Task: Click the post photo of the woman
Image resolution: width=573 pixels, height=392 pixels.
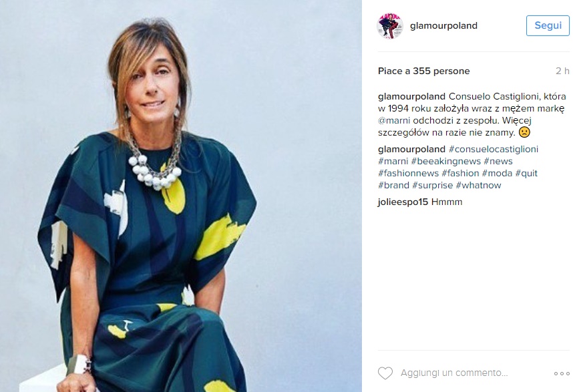Action: point(181,196)
